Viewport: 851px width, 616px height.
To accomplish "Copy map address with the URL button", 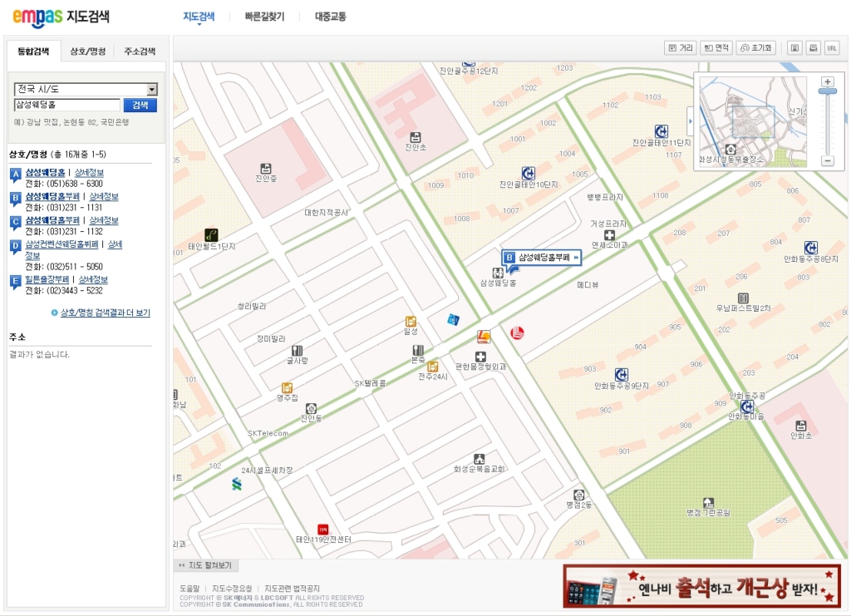I will coord(831,47).
